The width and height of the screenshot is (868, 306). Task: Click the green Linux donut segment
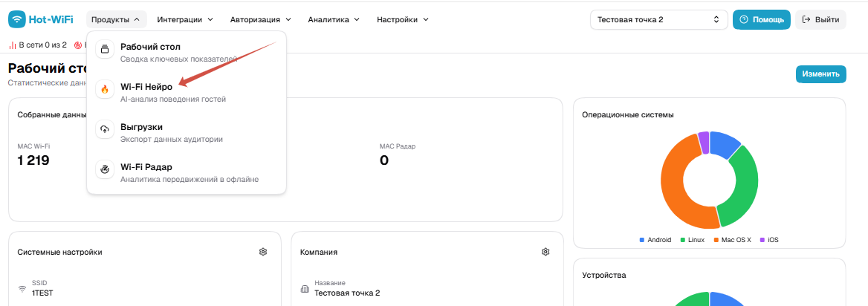tap(745, 186)
